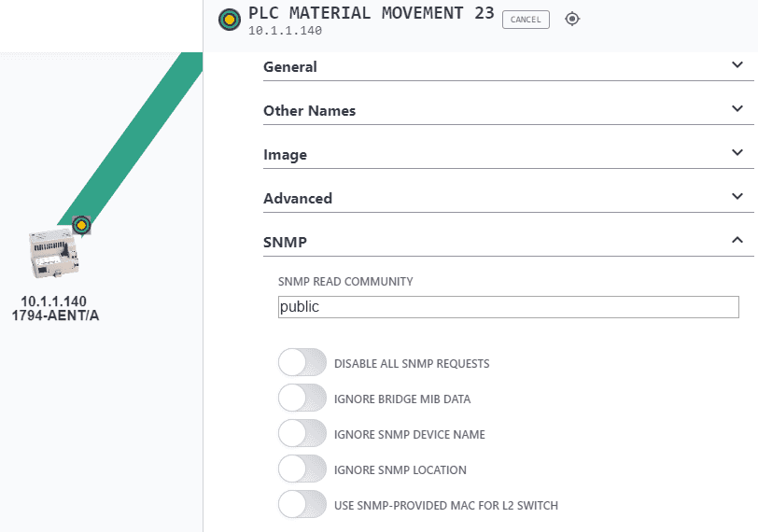Enable Use SNMP-Provided MAC for L2 Switch
Viewport: 758px width, 532px height.
coord(302,504)
